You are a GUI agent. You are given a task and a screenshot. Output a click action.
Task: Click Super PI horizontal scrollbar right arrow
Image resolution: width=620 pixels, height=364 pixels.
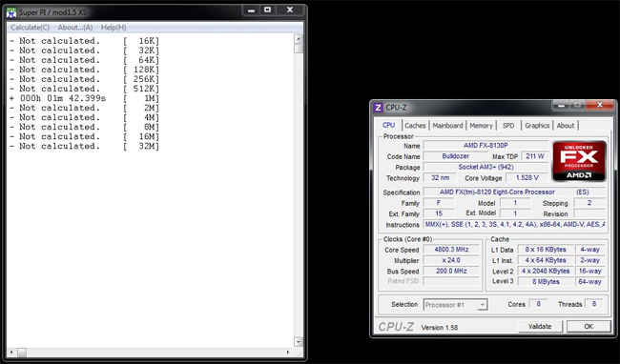288,352
